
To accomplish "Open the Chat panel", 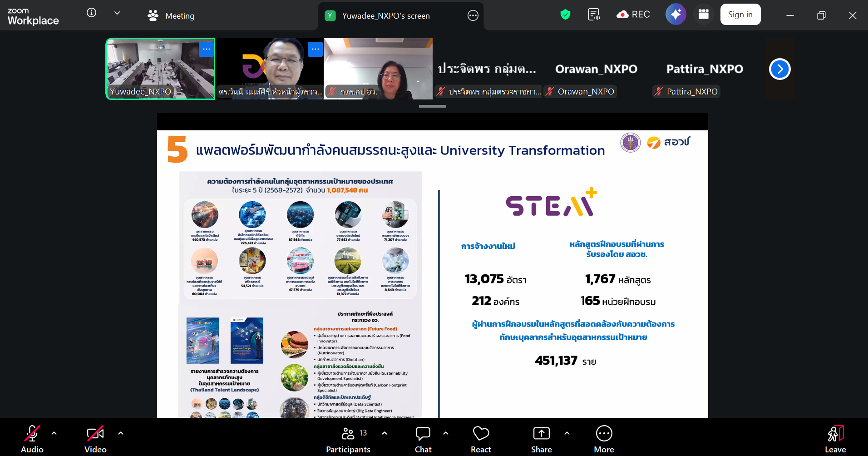I will 423,437.
